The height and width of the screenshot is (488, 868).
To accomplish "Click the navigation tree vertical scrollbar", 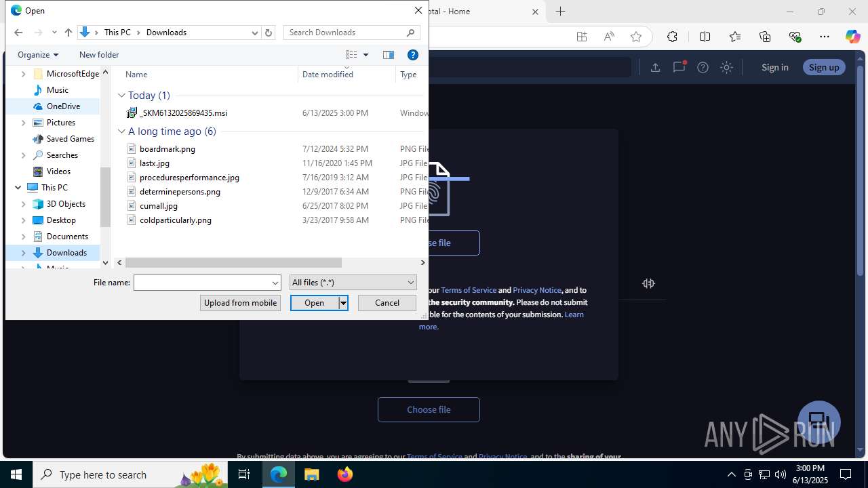I will coord(105,197).
